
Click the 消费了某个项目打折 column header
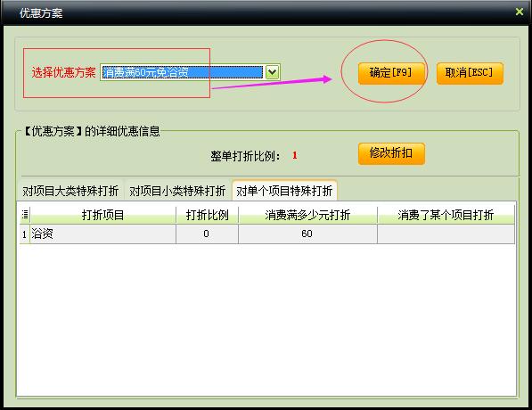446,215
